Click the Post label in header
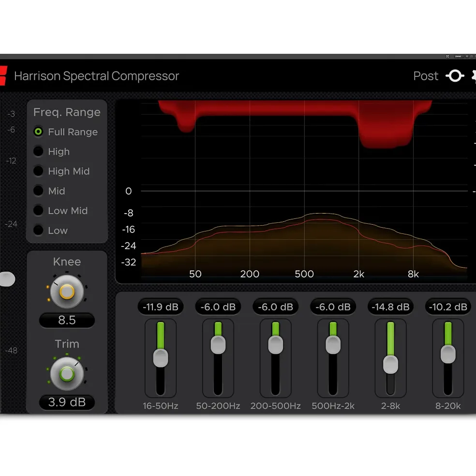This screenshot has width=476, height=476. coord(426,76)
